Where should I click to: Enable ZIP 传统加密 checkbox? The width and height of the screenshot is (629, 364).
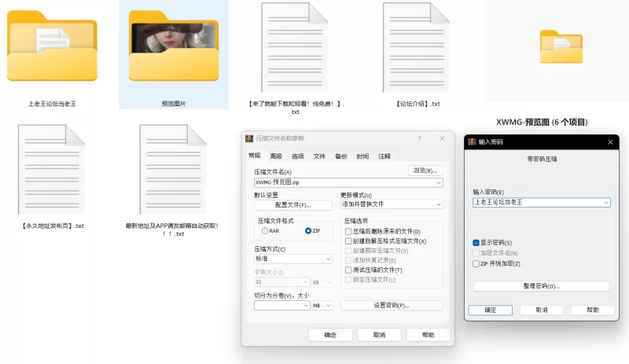[x=476, y=263]
